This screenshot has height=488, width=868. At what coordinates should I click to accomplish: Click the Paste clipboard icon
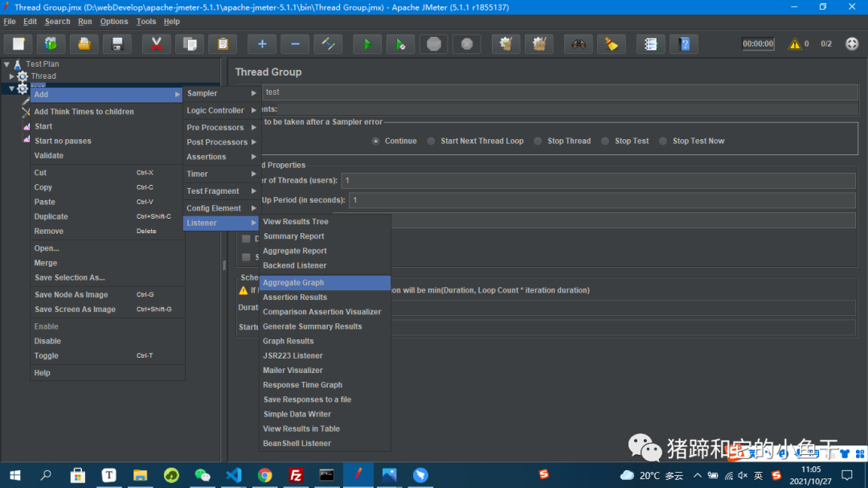223,43
